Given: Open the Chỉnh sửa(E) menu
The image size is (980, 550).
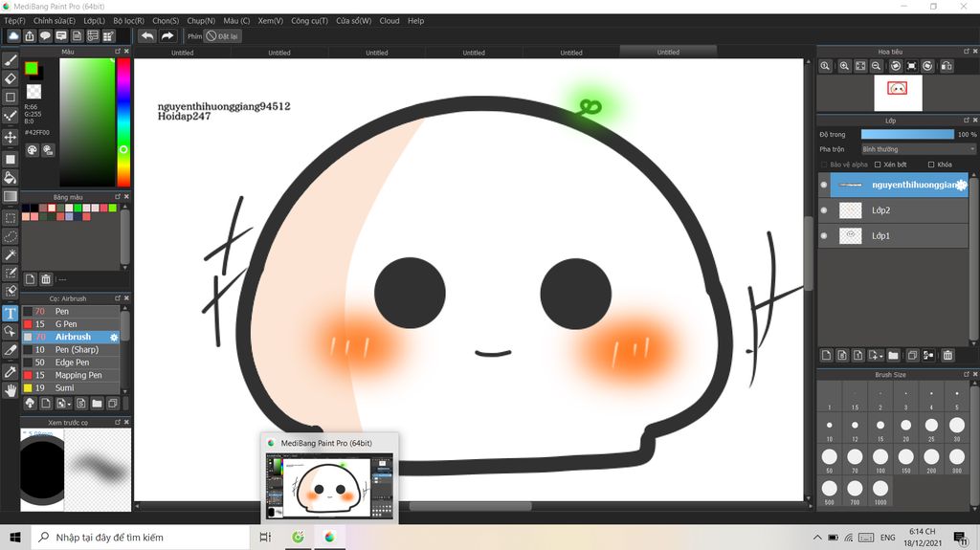Looking at the screenshot, I should (x=55, y=21).
